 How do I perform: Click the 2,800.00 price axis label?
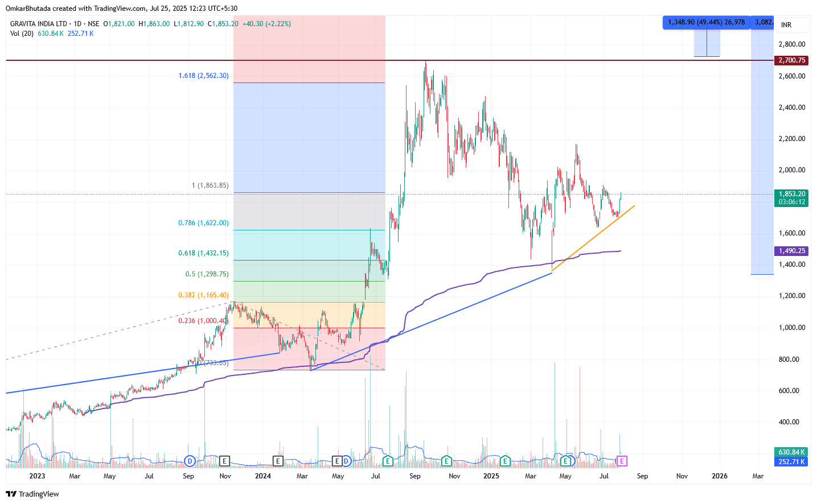(792, 44)
